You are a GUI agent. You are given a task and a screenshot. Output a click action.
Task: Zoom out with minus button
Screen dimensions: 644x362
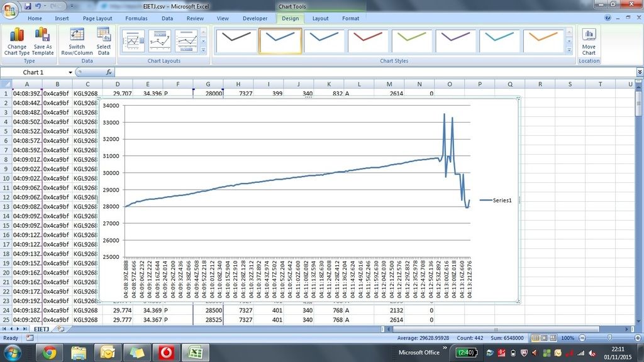(582, 337)
